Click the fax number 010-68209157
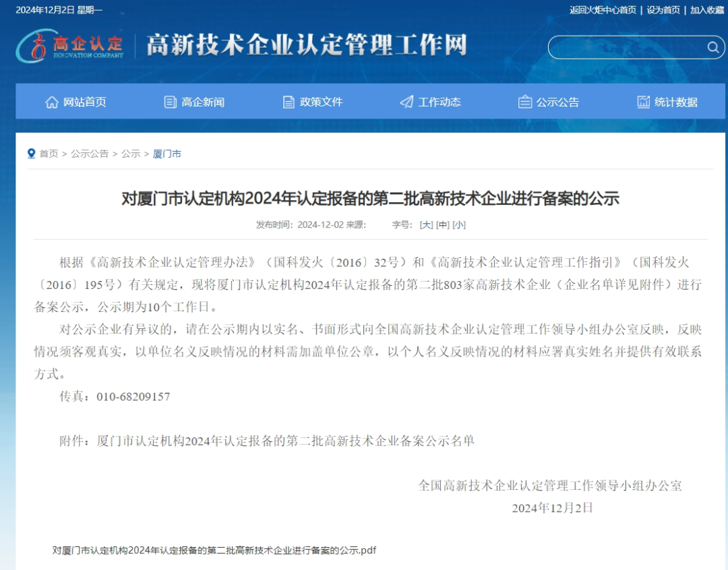This screenshot has height=570, width=728. [x=133, y=396]
